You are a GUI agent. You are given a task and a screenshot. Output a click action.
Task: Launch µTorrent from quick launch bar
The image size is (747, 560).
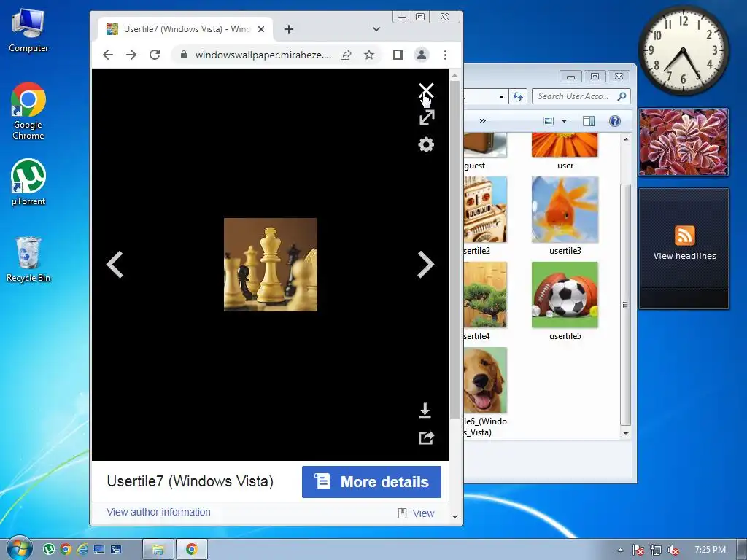point(49,550)
